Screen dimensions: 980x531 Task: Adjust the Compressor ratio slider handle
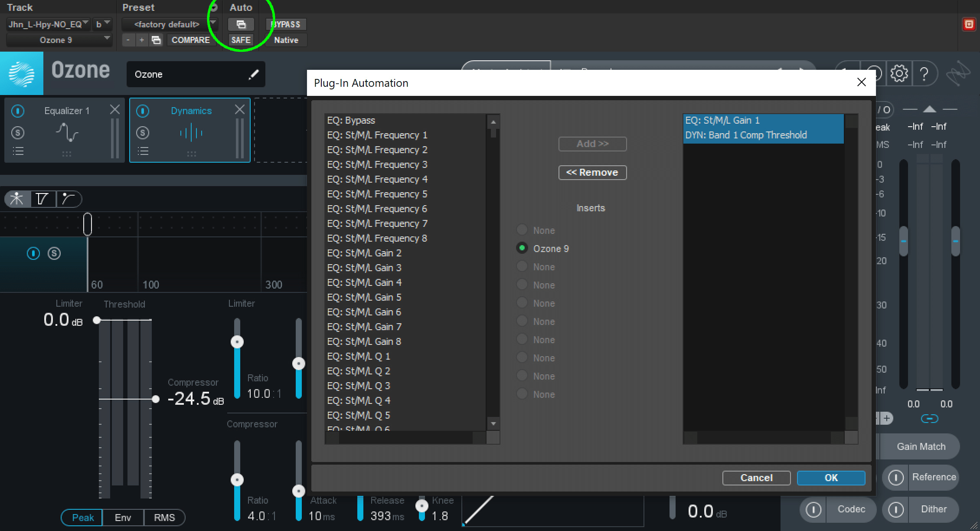coord(237,480)
